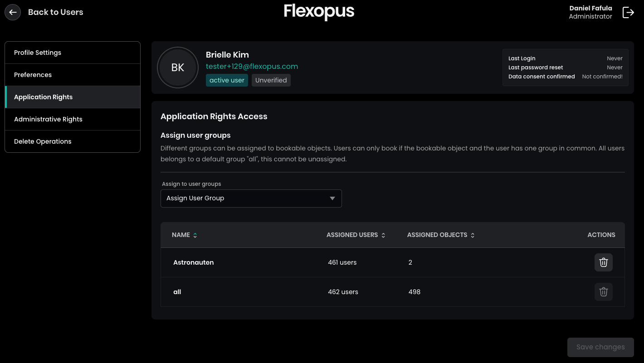
Task: Open Profile Settings tab
Action: 73,53
